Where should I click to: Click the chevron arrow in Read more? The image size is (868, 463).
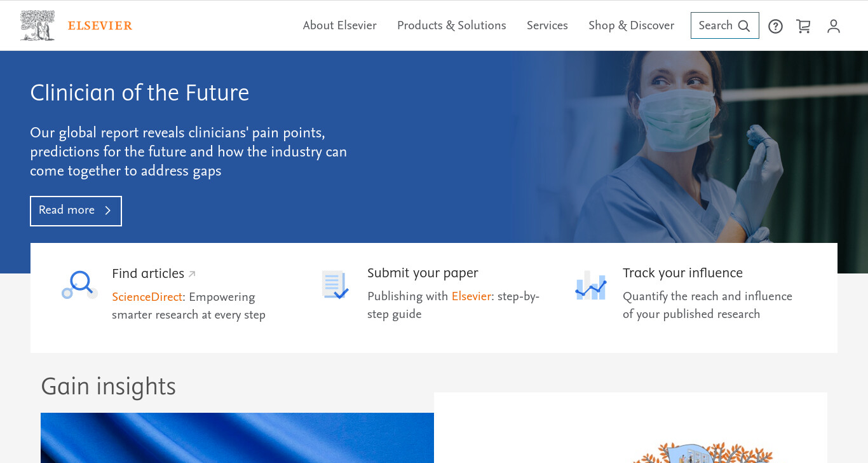tap(107, 211)
